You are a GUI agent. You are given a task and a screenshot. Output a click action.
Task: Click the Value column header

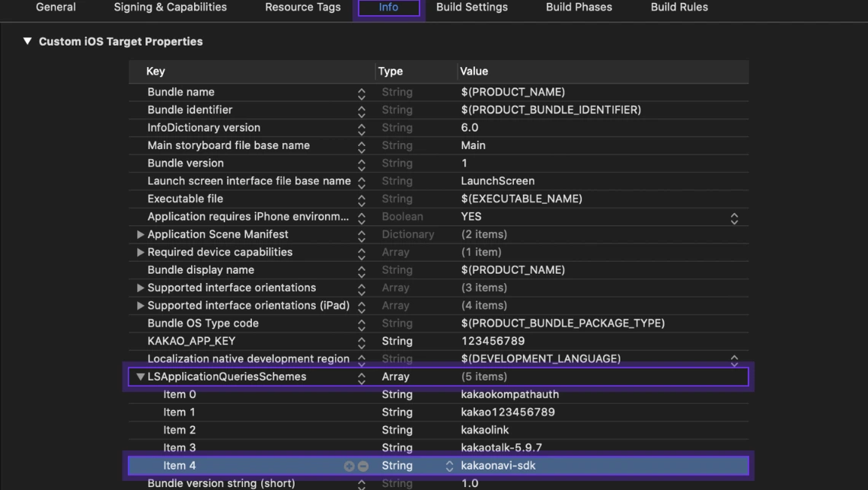(x=474, y=72)
